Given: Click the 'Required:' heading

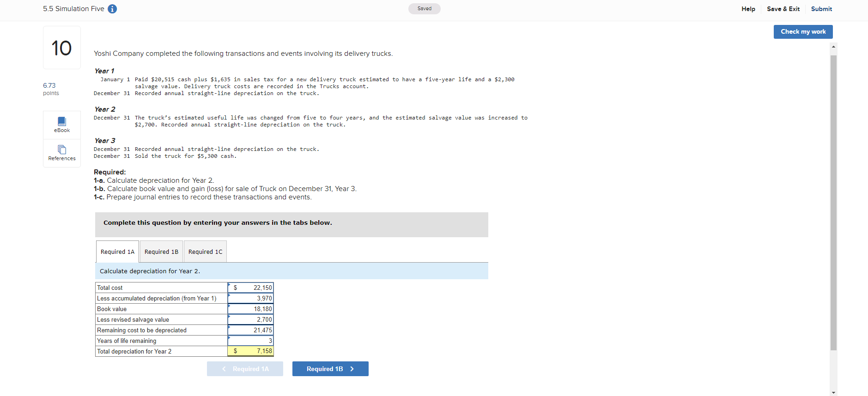Looking at the screenshot, I should tap(109, 172).
